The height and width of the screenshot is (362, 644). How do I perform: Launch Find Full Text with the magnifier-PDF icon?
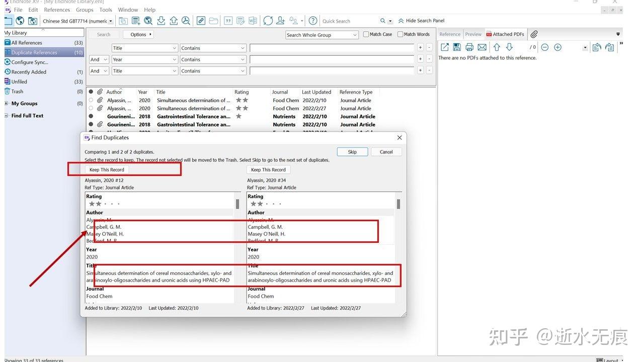(x=186, y=21)
